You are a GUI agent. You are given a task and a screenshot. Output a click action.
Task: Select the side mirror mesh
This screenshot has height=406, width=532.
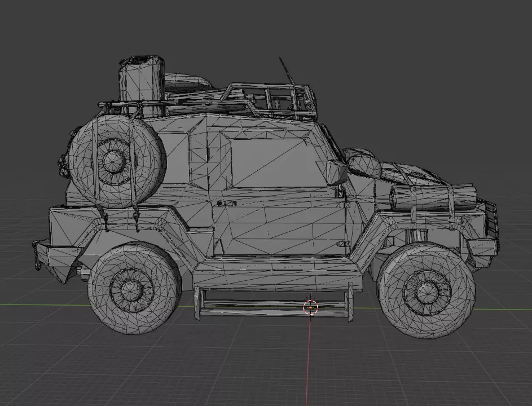click(337, 173)
